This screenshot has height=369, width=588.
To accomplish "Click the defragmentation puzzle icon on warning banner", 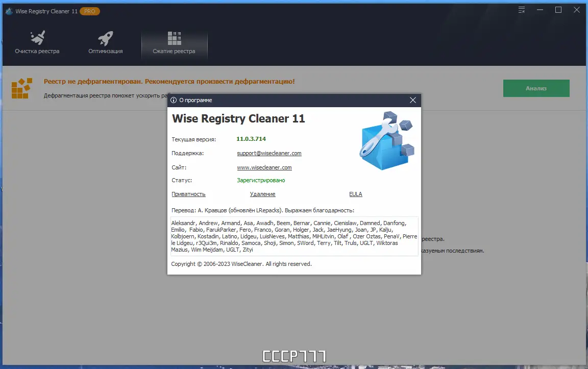I will tap(21, 88).
